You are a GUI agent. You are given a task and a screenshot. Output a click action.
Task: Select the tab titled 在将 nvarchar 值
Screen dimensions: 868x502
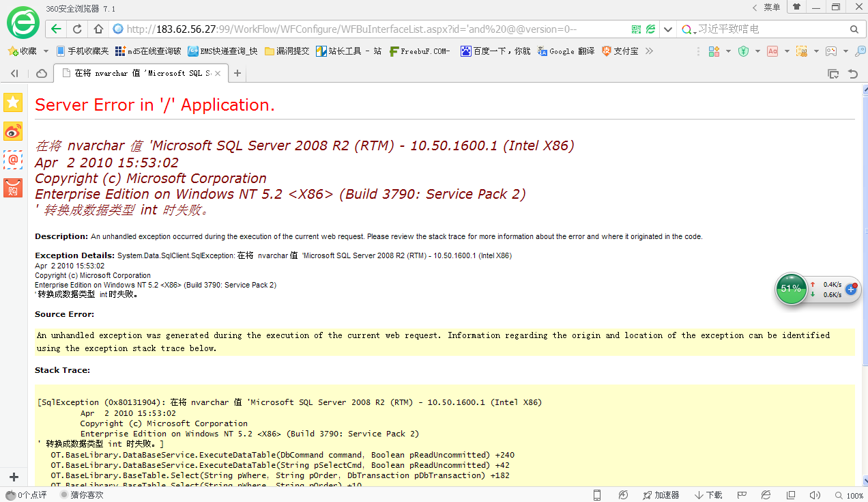coord(141,73)
